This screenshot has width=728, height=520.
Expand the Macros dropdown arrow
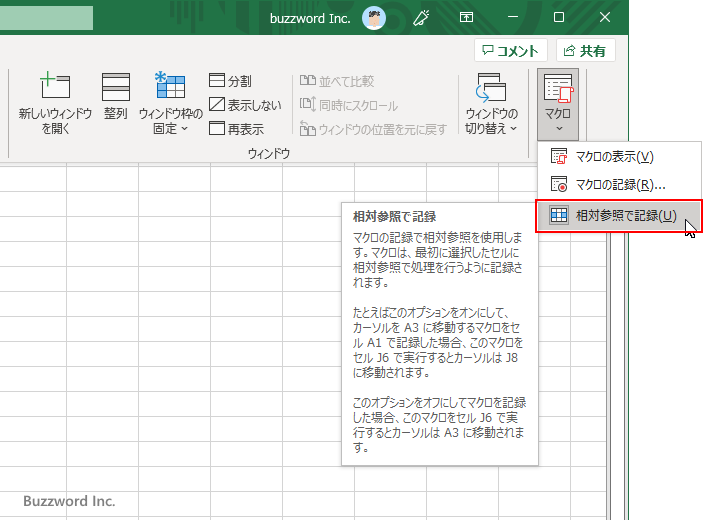point(558,129)
